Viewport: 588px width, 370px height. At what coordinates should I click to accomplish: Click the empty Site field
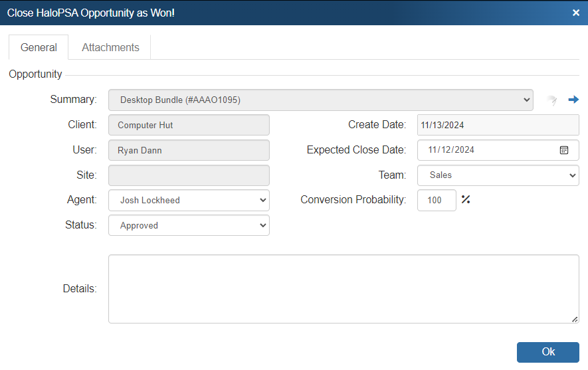click(x=189, y=175)
